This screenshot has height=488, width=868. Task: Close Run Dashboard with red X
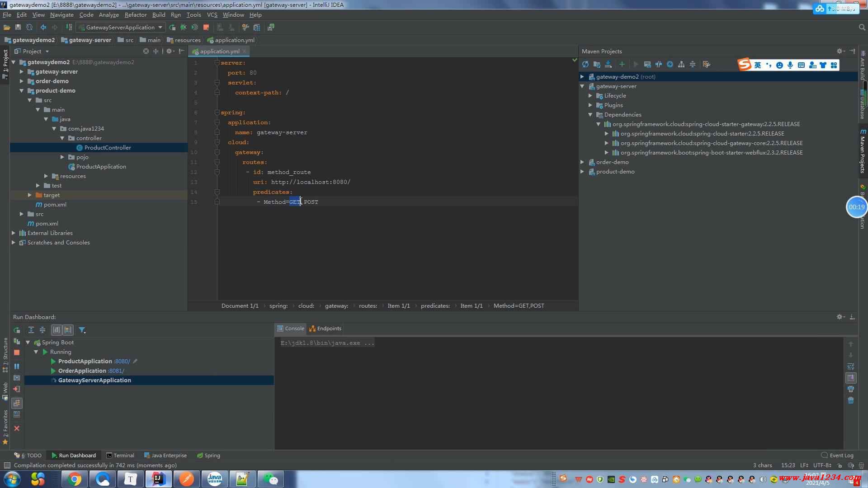pos(17,428)
